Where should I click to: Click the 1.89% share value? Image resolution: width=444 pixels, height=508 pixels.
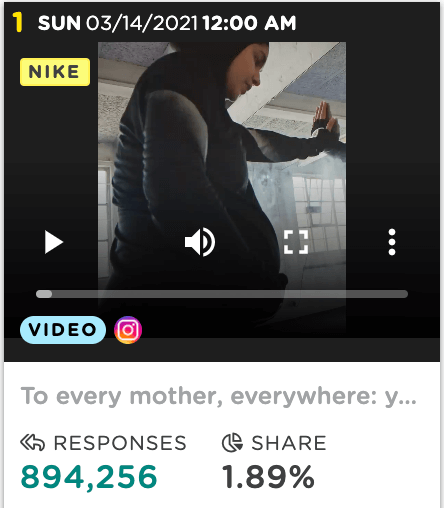click(x=268, y=477)
